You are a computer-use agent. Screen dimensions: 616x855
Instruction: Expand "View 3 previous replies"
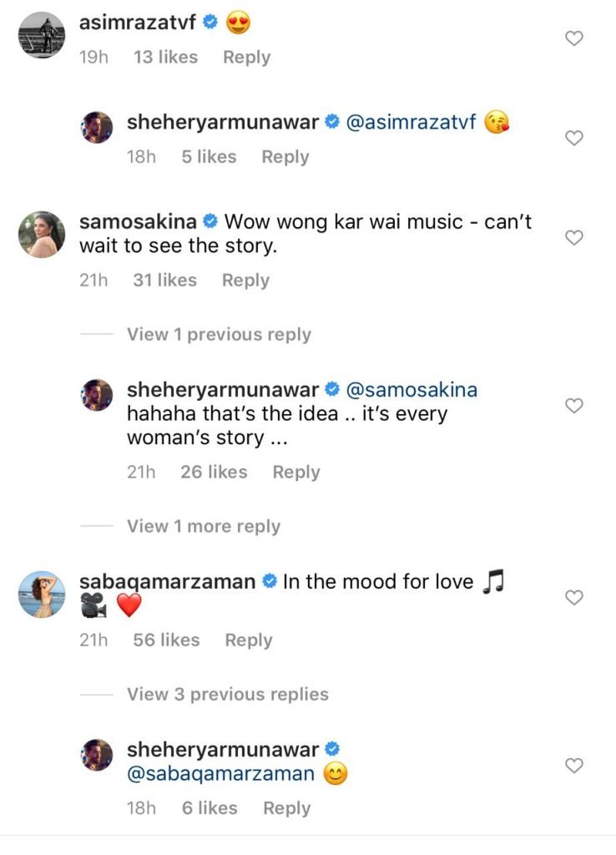tap(227, 695)
